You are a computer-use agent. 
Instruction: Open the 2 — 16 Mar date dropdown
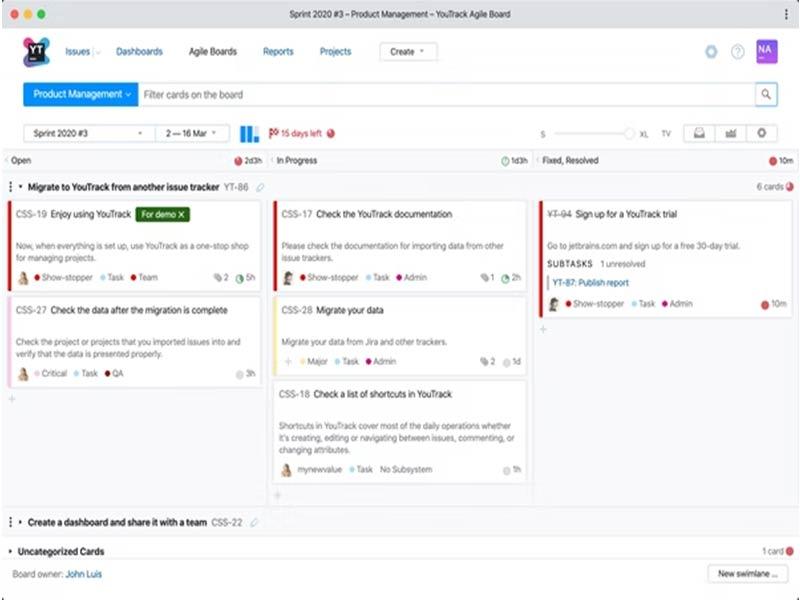192,133
